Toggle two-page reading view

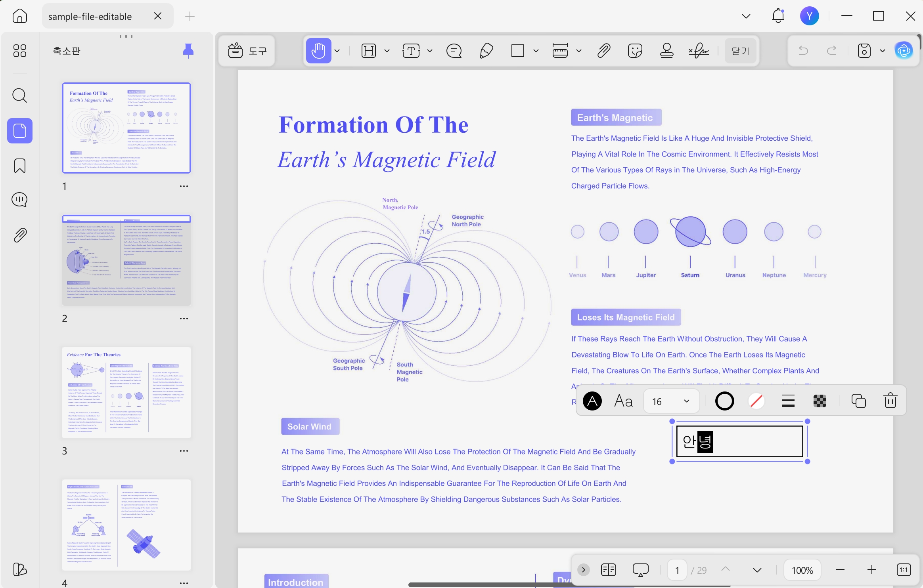608,570
